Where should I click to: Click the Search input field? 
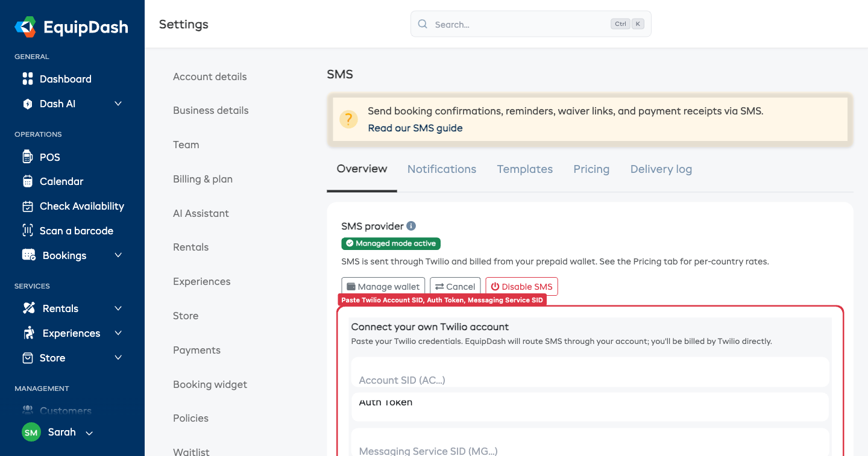(x=531, y=24)
